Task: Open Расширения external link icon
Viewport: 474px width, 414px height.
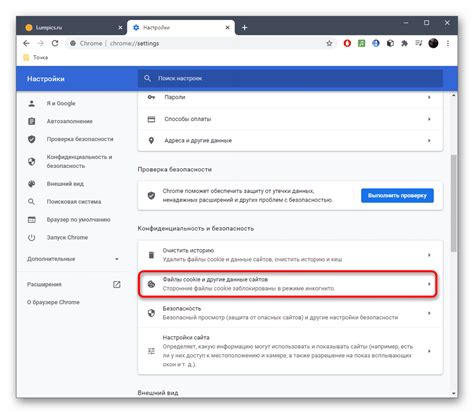Action: (116, 284)
